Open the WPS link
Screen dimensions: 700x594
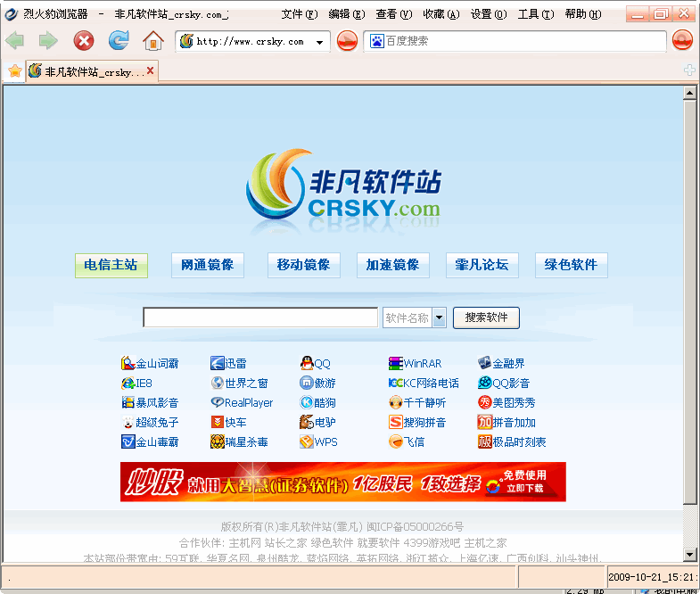[325, 442]
